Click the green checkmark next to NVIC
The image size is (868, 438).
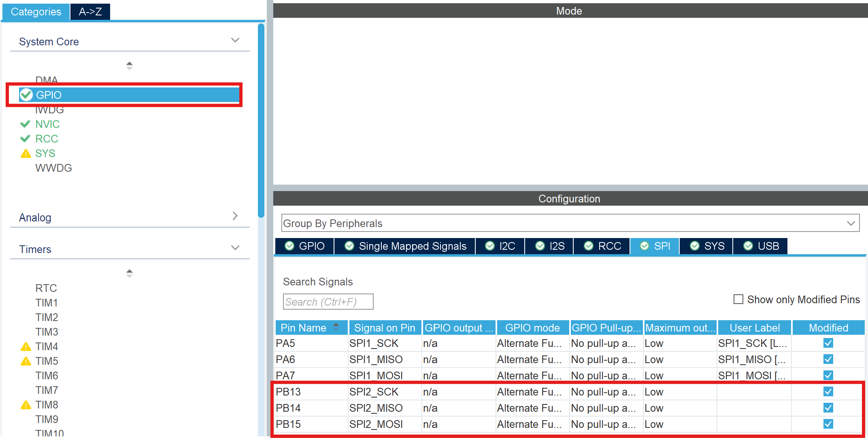[25, 124]
